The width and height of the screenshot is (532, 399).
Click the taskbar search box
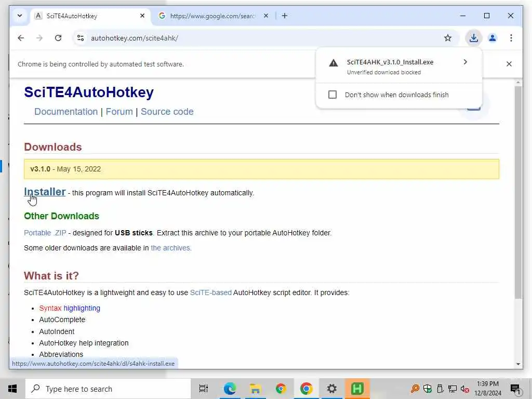coord(108,389)
